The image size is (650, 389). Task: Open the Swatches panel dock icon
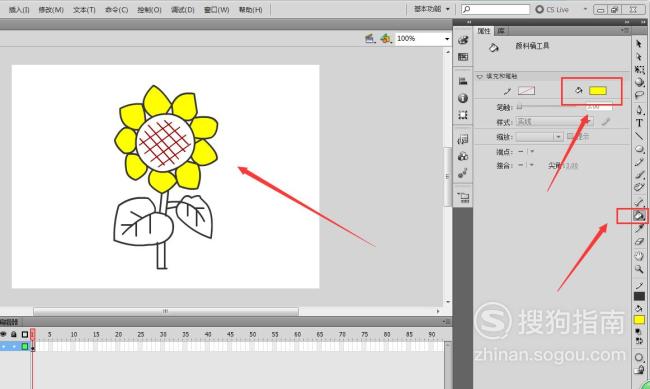coord(463,57)
